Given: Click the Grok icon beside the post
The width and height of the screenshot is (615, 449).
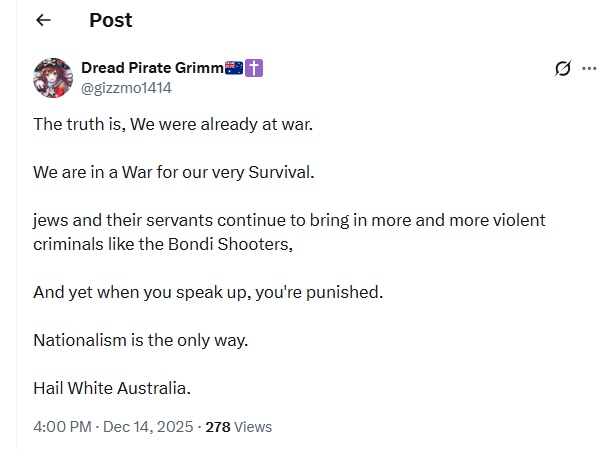Looking at the screenshot, I should 563,69.
